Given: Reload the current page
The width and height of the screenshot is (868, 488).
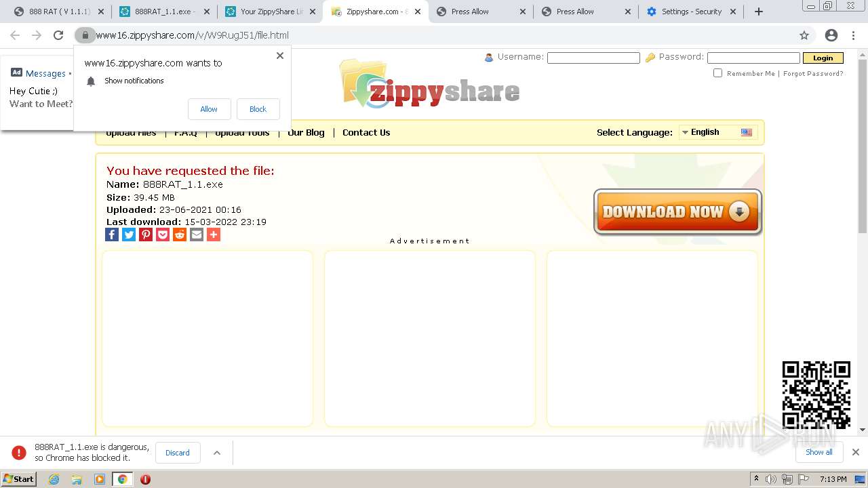Looking at the screenshot, I should tap(58, 35).
